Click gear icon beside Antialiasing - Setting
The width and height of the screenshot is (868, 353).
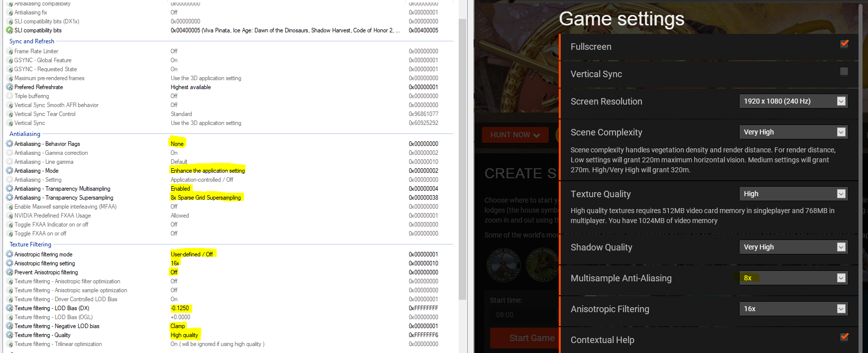coord(9,180)
